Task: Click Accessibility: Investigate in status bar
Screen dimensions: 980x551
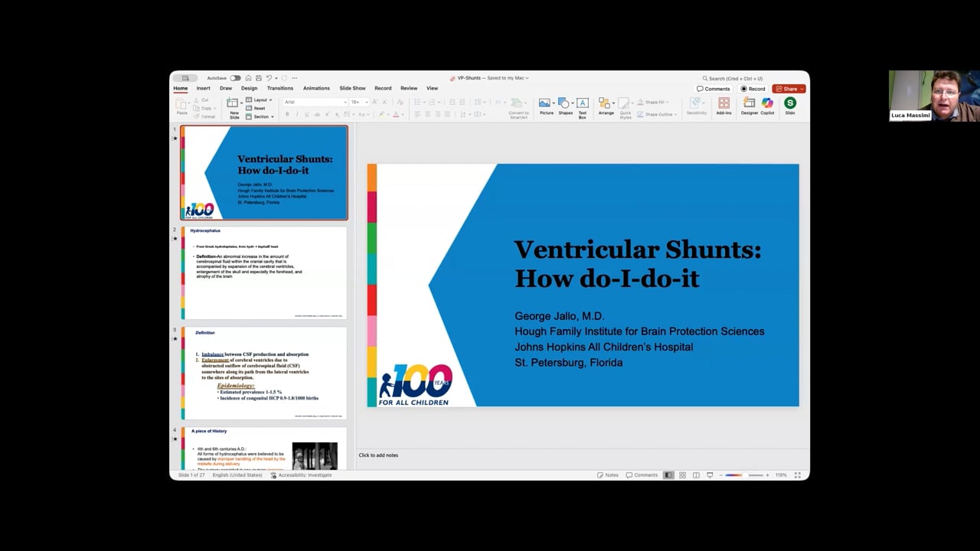Action: coord(301,475)
